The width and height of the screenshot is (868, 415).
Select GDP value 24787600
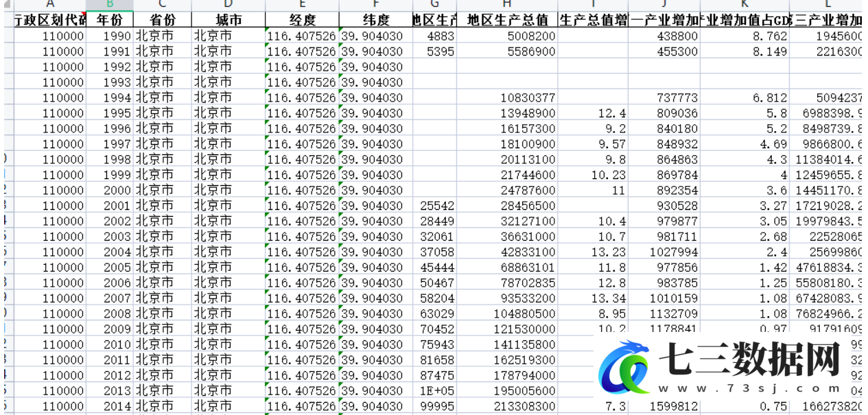507,190
